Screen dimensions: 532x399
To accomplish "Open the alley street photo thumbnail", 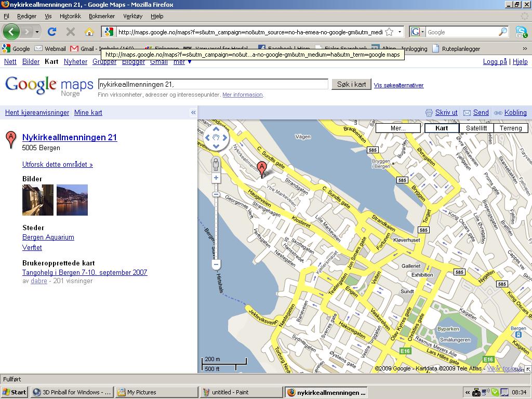I will 38,200.
